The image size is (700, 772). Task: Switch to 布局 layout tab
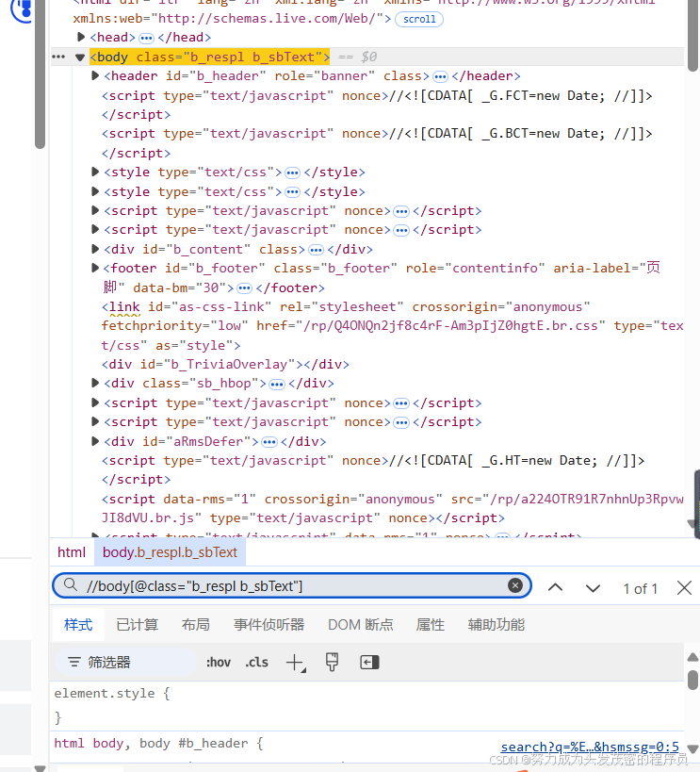coord(195,624)
